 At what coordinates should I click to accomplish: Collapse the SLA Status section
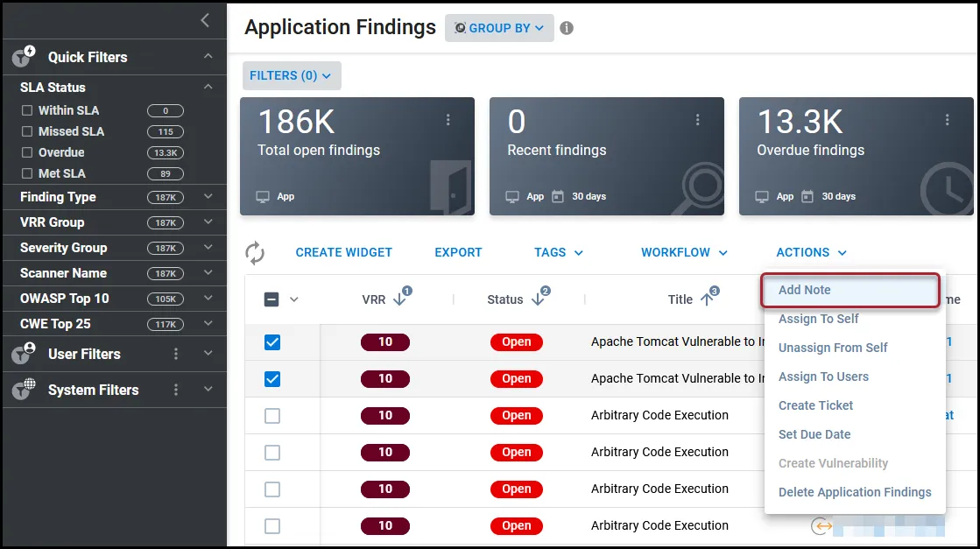(208, 87)
